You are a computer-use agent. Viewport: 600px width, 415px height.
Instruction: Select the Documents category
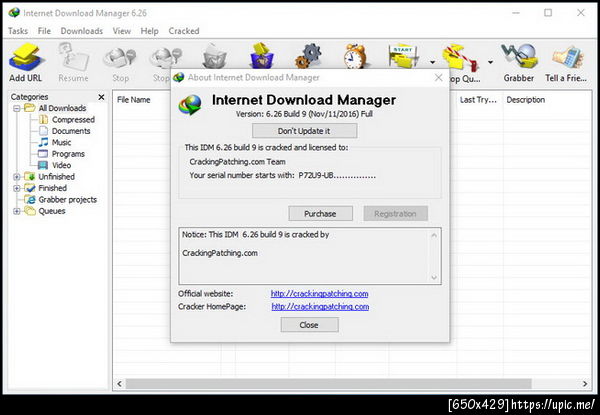coord(71,131)
